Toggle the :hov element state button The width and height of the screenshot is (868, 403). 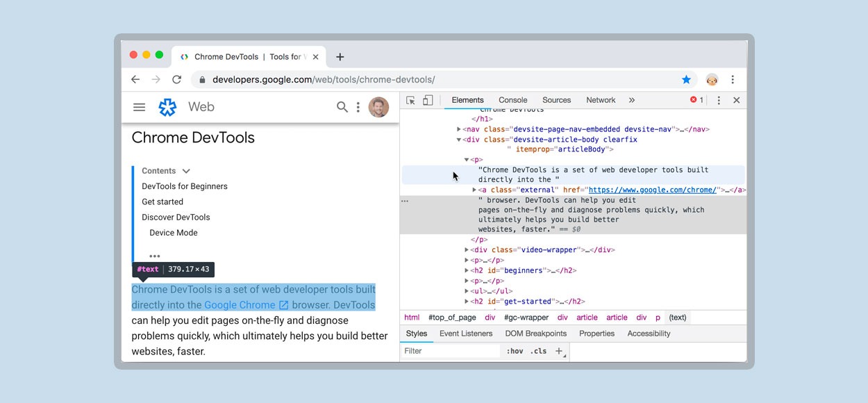click(515, 351)
